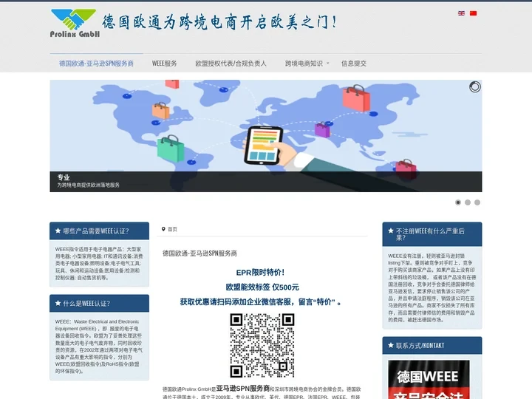Select the first slideshow pagination dot
Viewport: 532px width, 399px height.
pyautogui.click(x=457, y=202)
